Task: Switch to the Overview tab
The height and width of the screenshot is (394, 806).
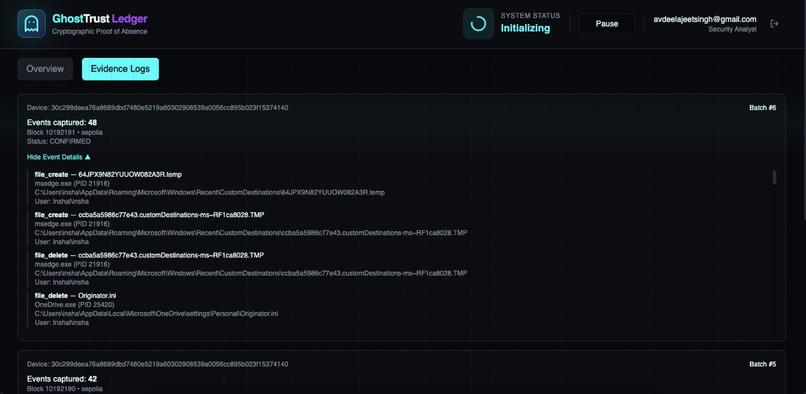Action: [45, 69]
